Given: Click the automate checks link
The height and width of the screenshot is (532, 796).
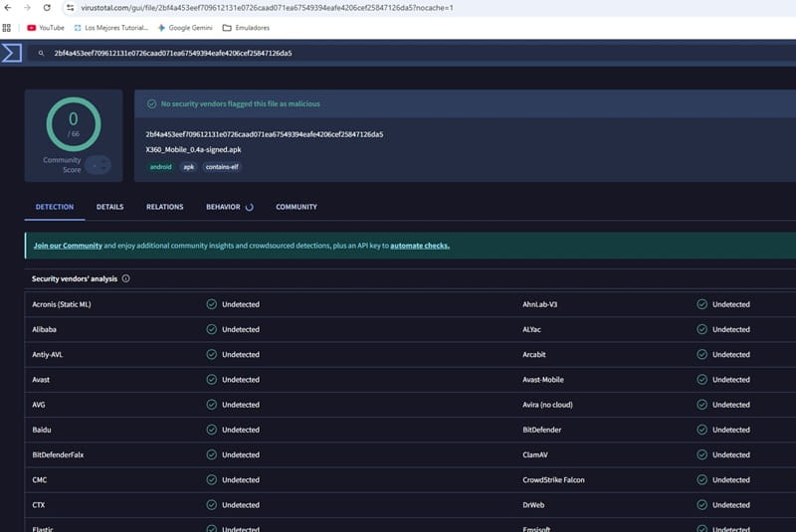Looking at the screenshot, I should (x=419, y=246).
